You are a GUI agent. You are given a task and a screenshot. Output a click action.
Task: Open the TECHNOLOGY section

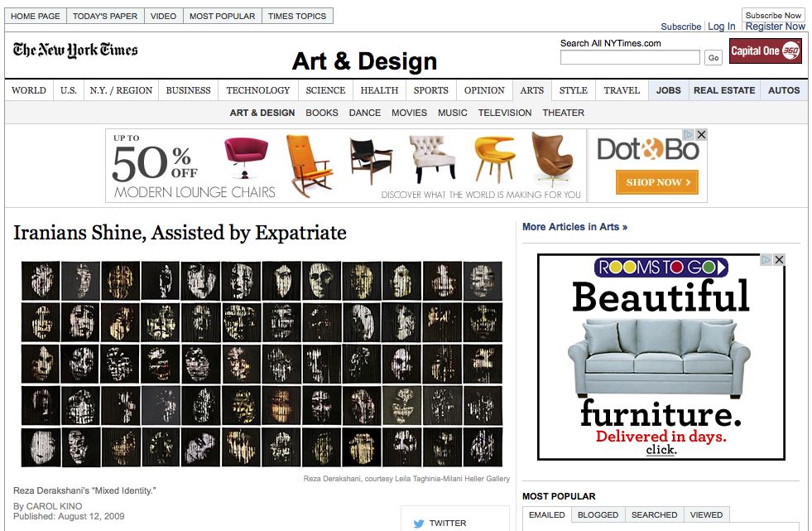tap(258, 90)
